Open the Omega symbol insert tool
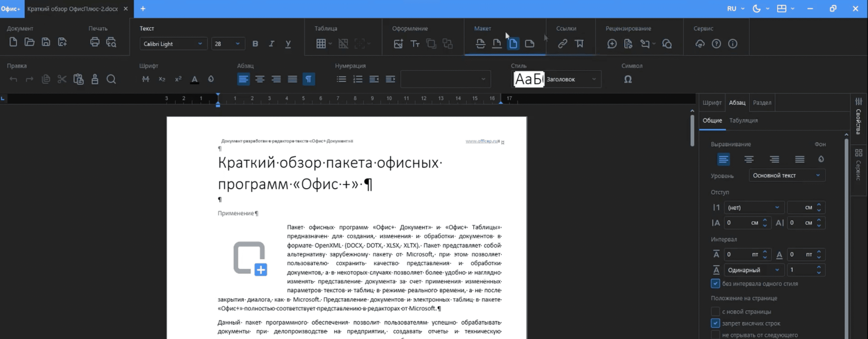This screenshot has height=339, width=868. (628, 79)
